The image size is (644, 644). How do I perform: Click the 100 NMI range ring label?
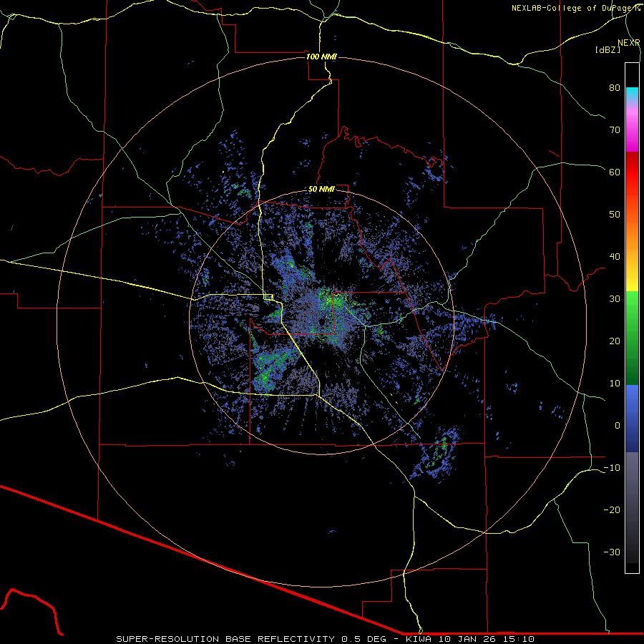[321, 57]
